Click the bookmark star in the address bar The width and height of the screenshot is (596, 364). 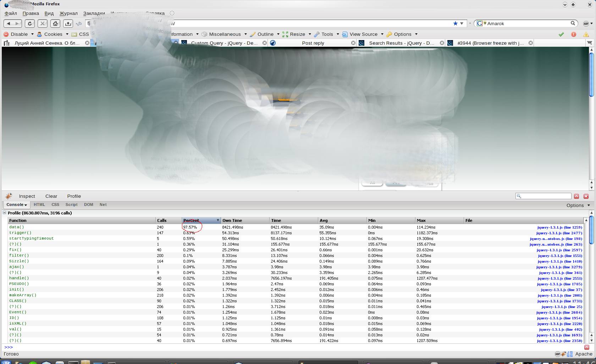(455, 23)
